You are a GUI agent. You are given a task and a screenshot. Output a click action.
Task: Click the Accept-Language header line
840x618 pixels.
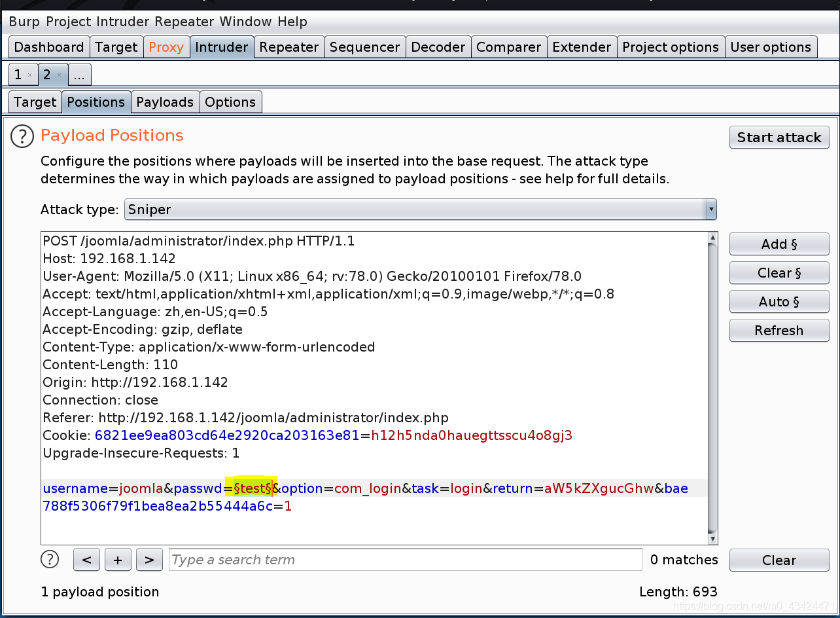click(155, 312)
